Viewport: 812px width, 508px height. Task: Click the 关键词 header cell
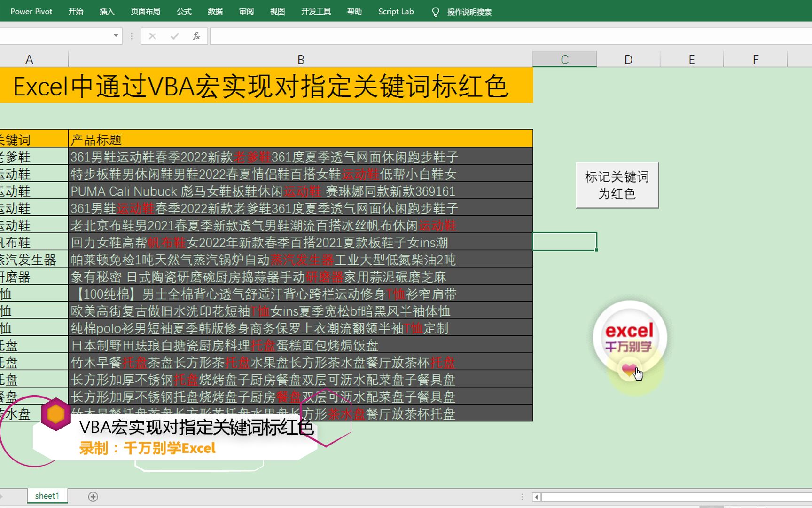coord(34,139)
